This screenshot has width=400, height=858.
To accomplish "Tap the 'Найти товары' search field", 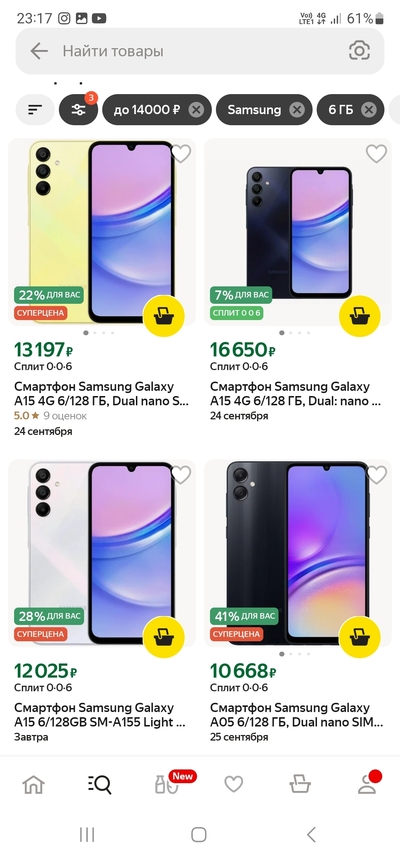I will 200,51.
